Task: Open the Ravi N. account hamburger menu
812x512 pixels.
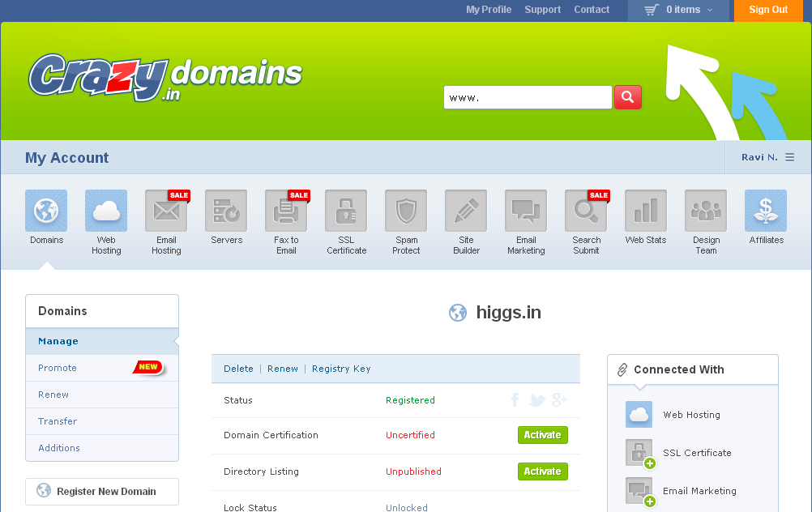Action: (x=790, y=157)
